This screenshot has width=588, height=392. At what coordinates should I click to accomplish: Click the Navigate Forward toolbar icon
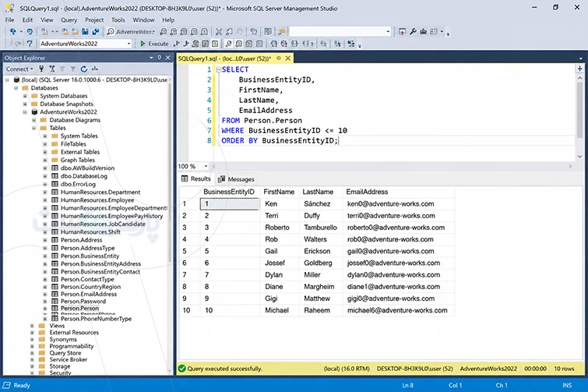tap(30, 31)
